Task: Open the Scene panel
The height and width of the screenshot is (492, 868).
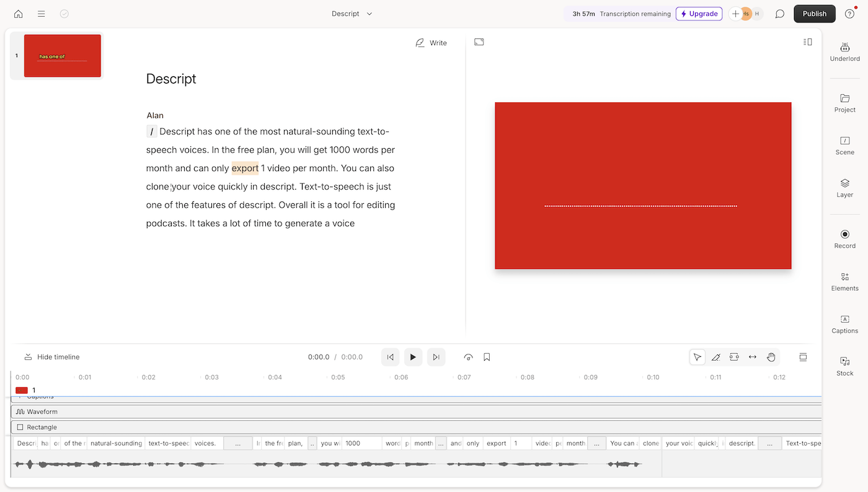Action: [845, 146]
